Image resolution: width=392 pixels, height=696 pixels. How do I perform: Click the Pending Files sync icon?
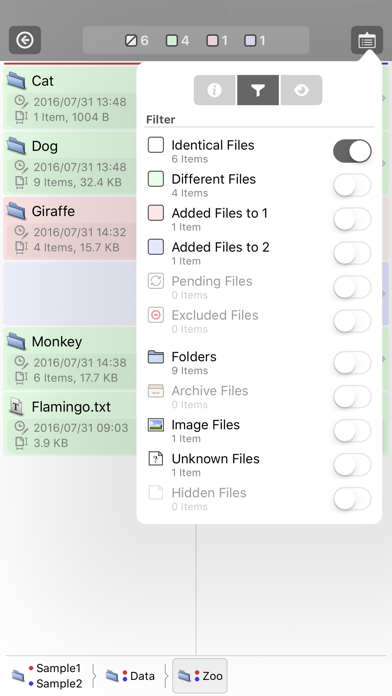[156, 281]
